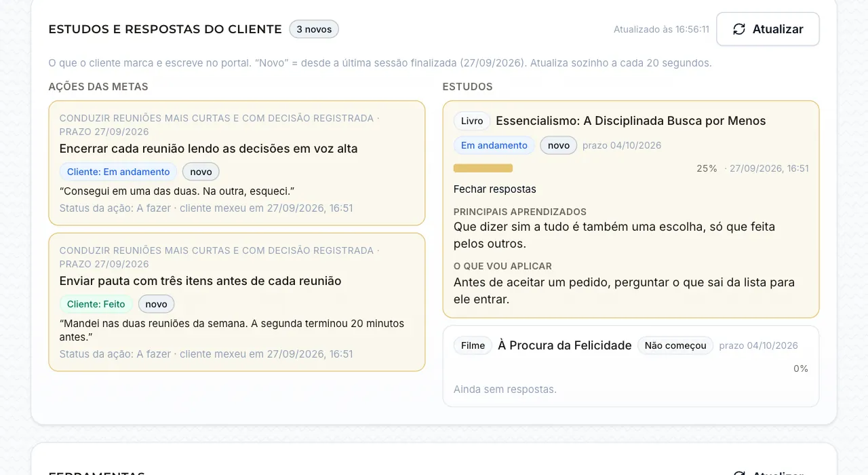This screenshot has width=868, height=475.
Task: Click the novo badge on the Essencialismo study
Action: tap(559, 145)
